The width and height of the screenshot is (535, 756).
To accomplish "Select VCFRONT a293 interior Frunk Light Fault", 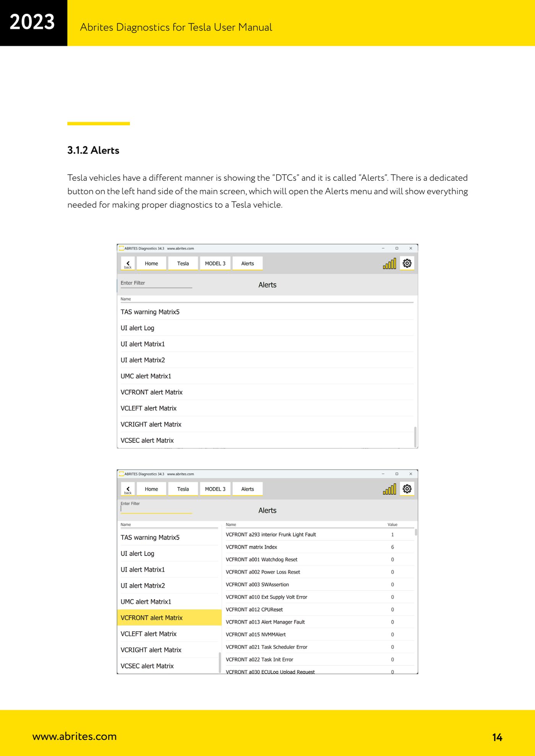I will 319,534.
